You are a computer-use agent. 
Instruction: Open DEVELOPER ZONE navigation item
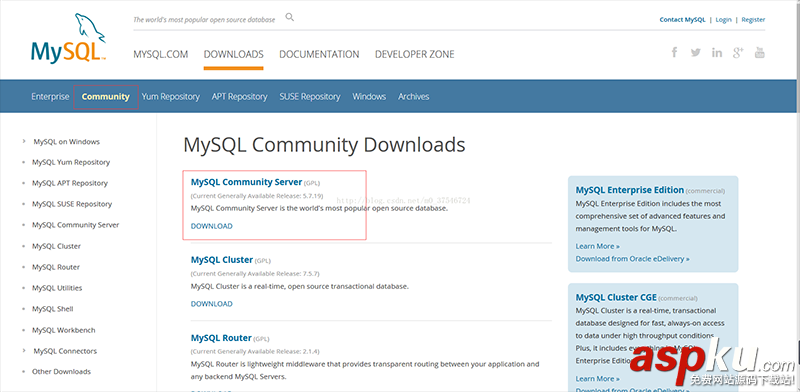click(415, 54)
